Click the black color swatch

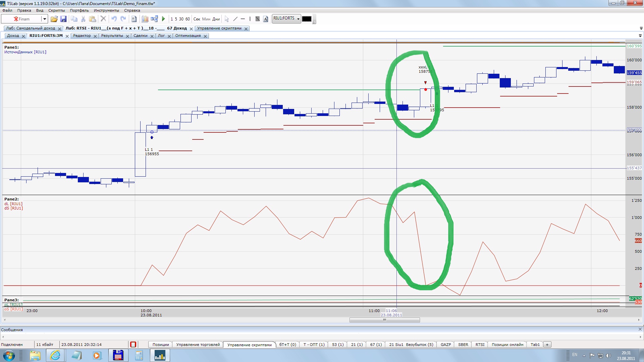click(307, 19)
